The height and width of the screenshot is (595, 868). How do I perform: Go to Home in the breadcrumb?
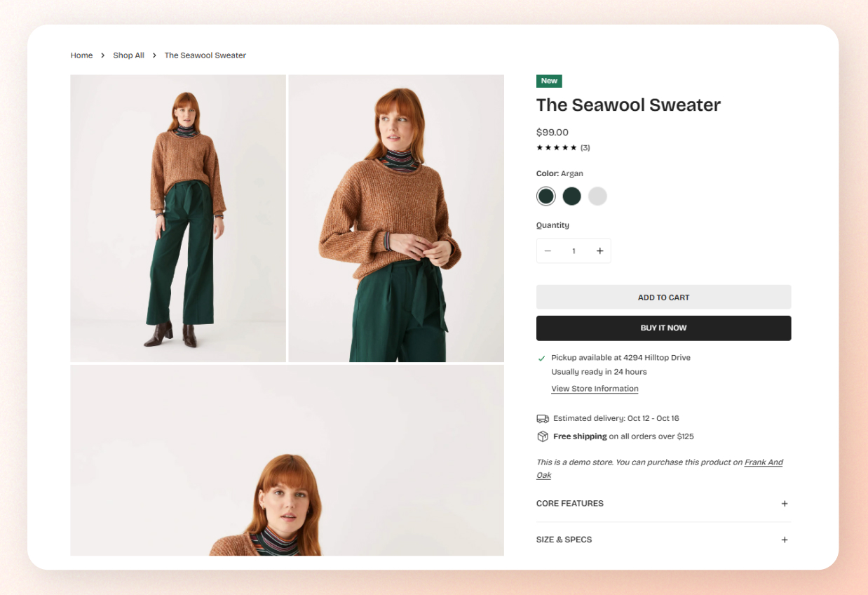pyautogui.click(x=81, y=55)
